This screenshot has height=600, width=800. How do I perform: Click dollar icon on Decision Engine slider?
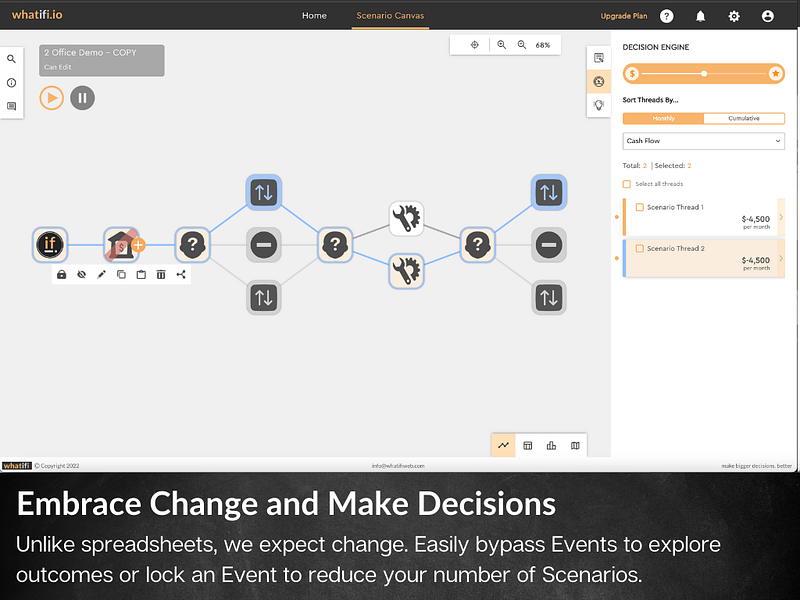632,73
